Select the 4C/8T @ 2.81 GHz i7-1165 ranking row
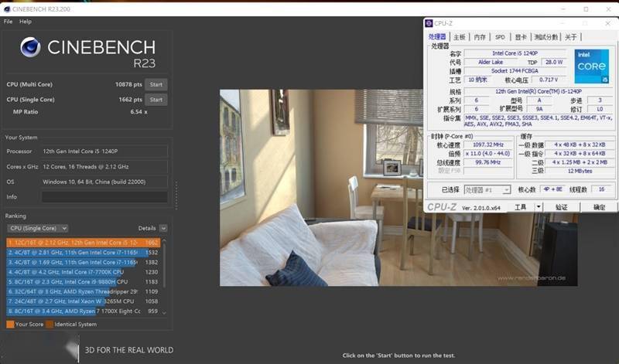619x364 pixels. 83,253
